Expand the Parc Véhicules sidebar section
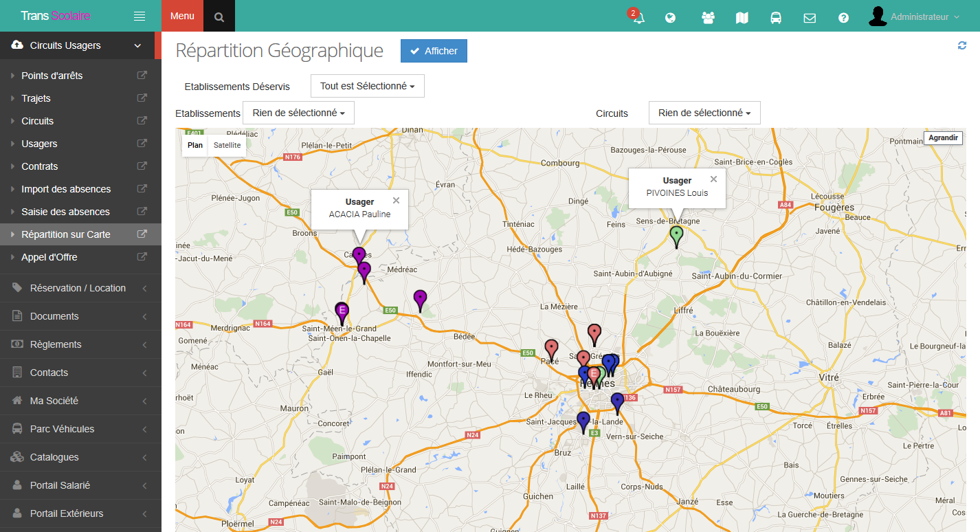The image size is (980, 532). coord(62,429)
